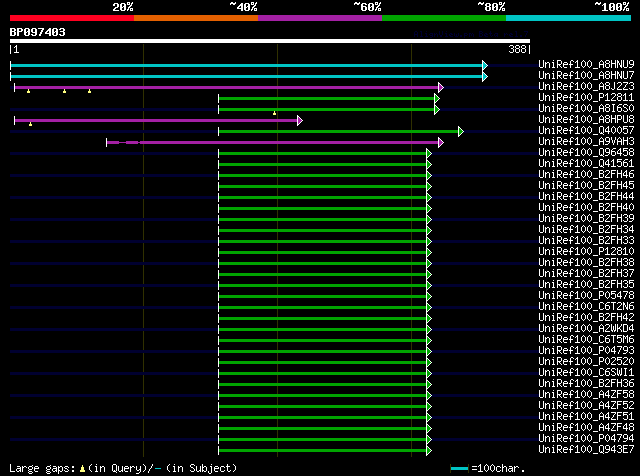Select UniRef100_B2FH44 label
Image resolution: width=640 pixels, height=476 pixels.
(586, 196)
